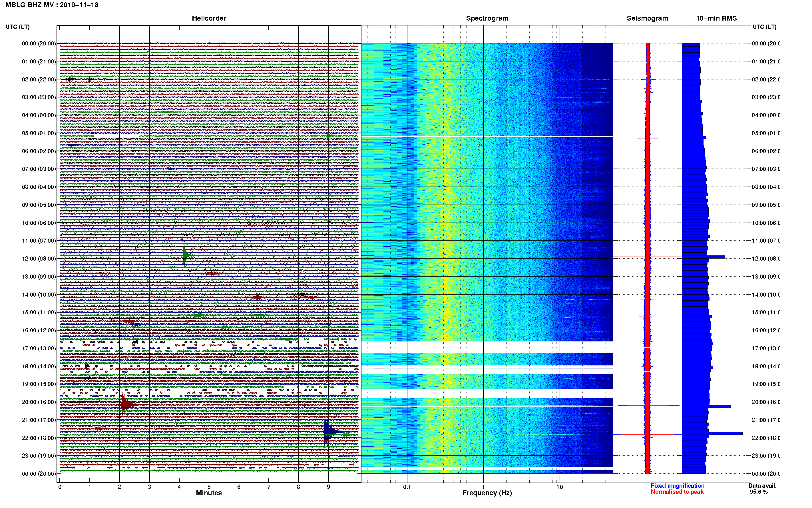This screenshot has width=812, height=508.
Task: Click tick "7" on the Minutes axis
Action: pos(269,487)
